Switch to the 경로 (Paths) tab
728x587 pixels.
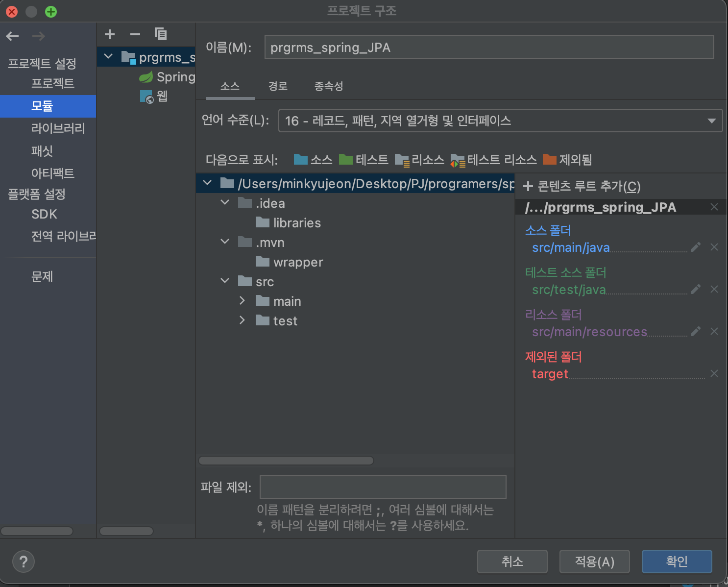pyautogui.click(x=278, y=87)
